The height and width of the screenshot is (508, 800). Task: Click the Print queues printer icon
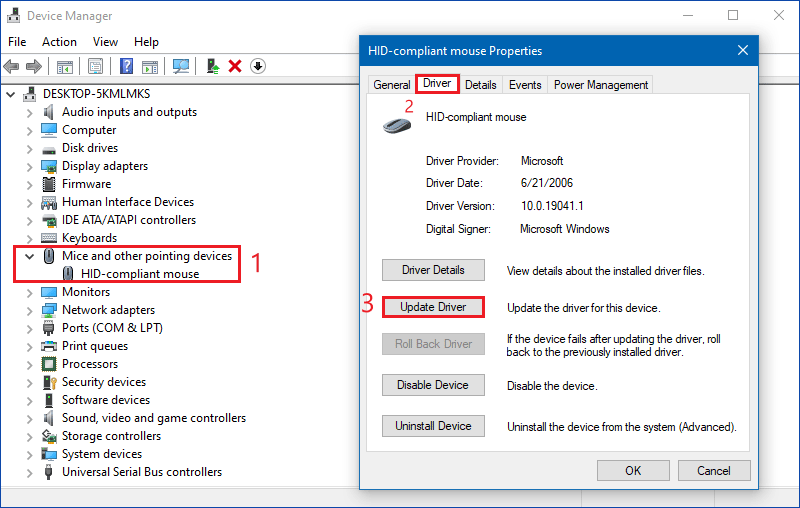[x=49, y=346]
